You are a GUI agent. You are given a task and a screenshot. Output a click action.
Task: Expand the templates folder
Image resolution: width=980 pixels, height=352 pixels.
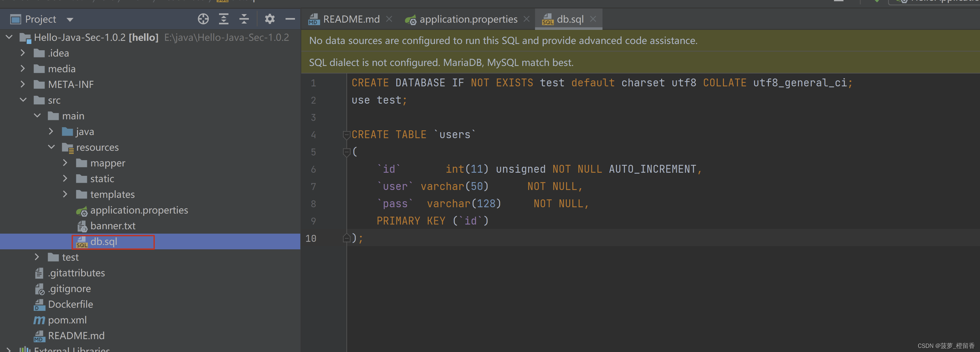(x=65, y=194)
